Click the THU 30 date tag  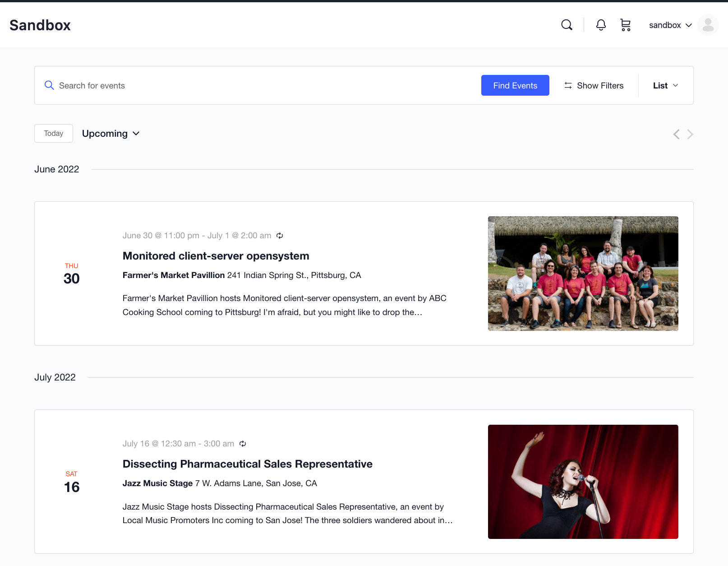pyautogui.click(x=71, y=274)
